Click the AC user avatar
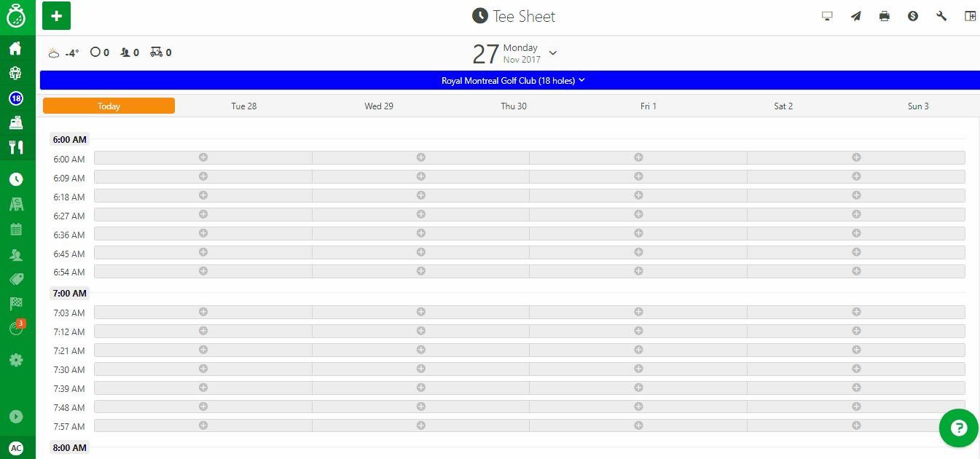This screenshot has width=980, height=459. pyautogui.click(x=16, y=448)
